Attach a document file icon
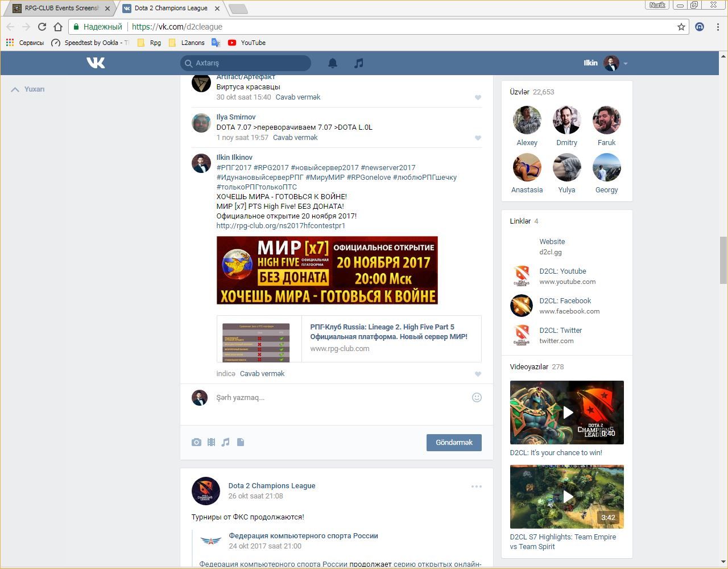728x569 pixels. click(241, 442)
